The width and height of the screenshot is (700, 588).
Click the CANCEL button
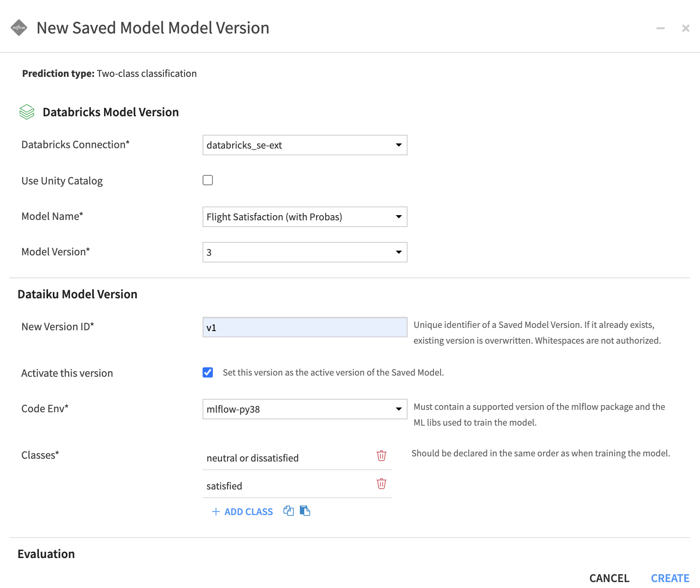(609, 578)
